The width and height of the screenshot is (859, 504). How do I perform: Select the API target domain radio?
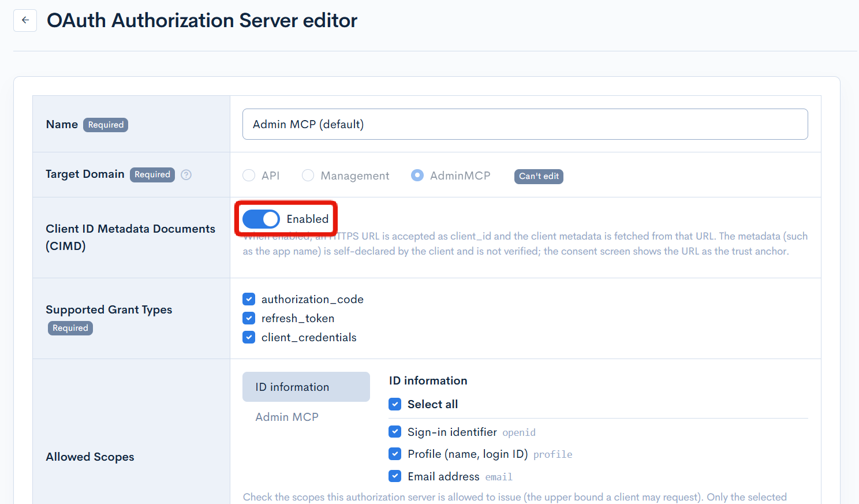249,176
